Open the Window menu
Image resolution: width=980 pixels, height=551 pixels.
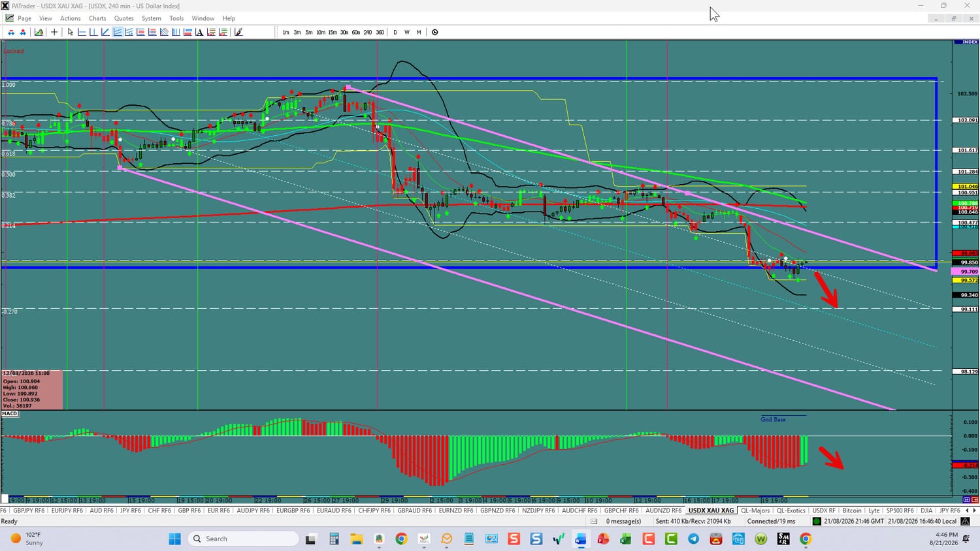pos(203,18)
